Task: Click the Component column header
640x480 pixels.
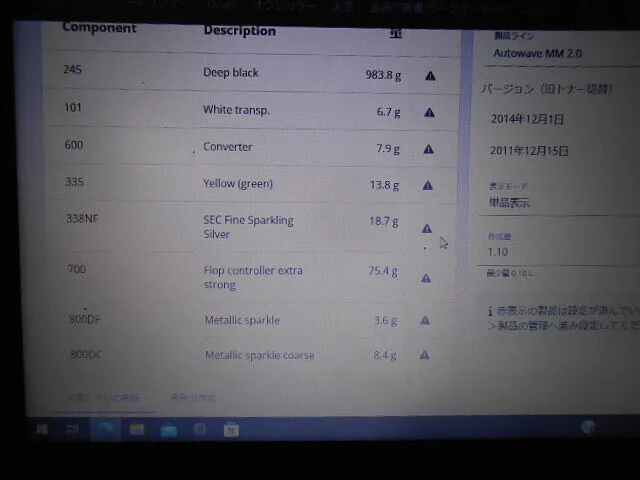Action: click(x=99, y=27)
